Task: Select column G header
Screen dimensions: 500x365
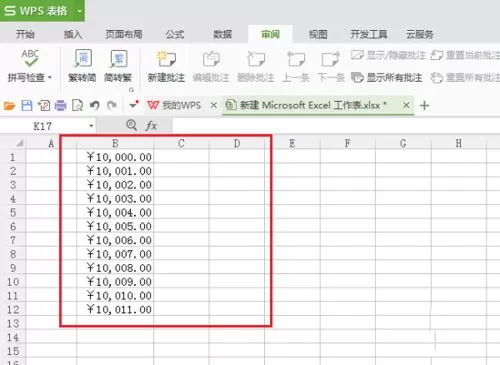Action: [403, 144]
